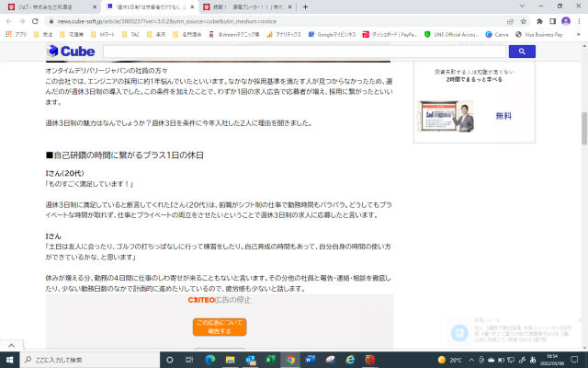The image size is (588, 368).
Task: Reload the page with the refresh icon
Action: click(35, 21)
